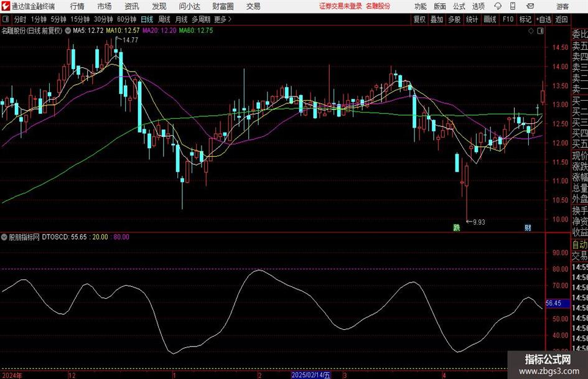Switch to 60分钟 period

point(126,19)
